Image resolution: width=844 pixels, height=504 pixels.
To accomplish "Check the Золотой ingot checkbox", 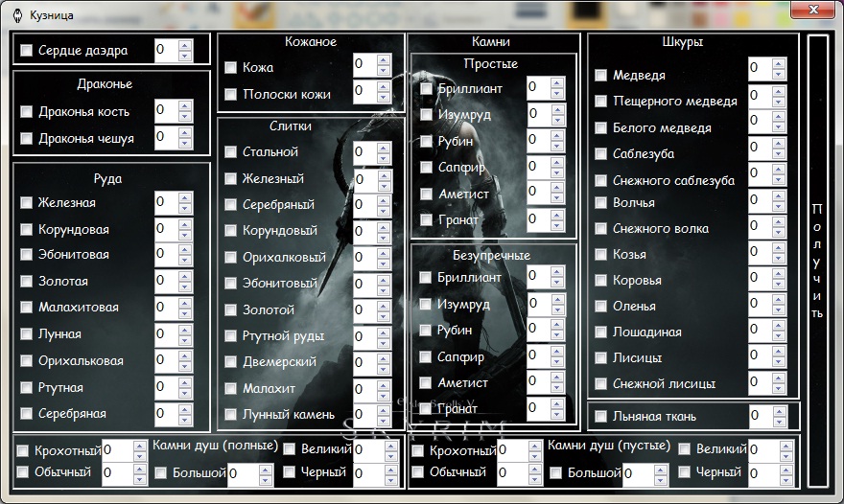I will pyautogui.click(x=230, y=309).
